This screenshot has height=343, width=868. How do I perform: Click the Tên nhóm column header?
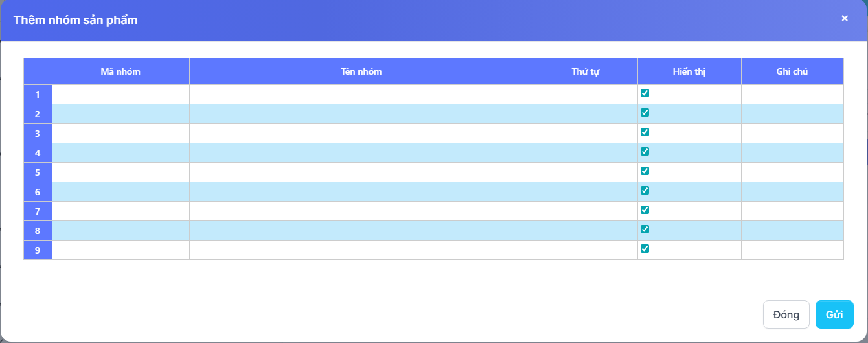pos(361,71)
